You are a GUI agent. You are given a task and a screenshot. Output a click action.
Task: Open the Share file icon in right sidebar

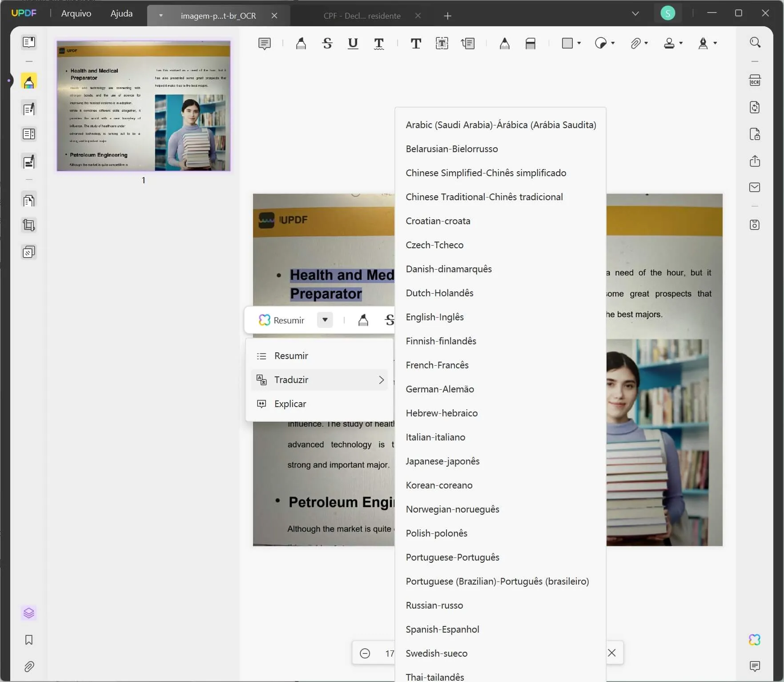click(x=755, y=161)
